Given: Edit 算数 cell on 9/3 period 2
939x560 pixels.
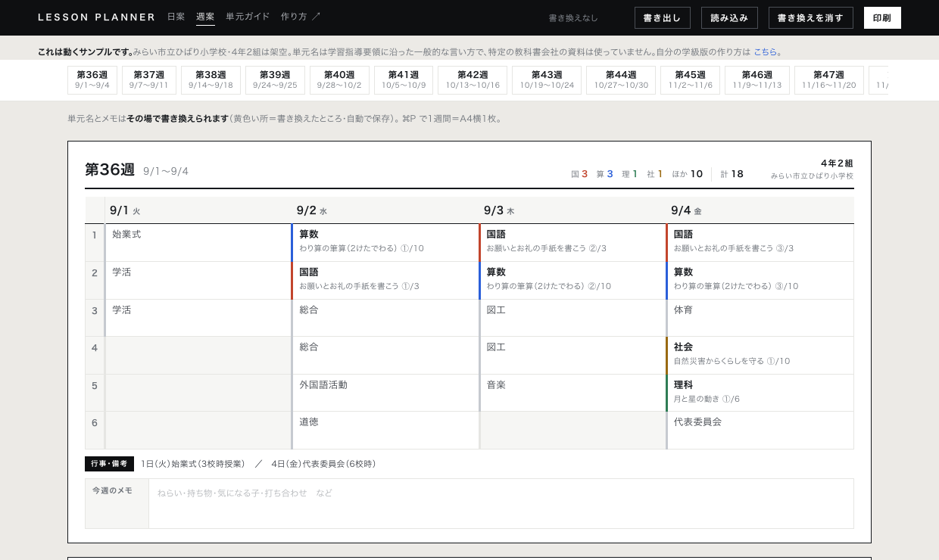Looking at the screenshot, I should 572,280.
